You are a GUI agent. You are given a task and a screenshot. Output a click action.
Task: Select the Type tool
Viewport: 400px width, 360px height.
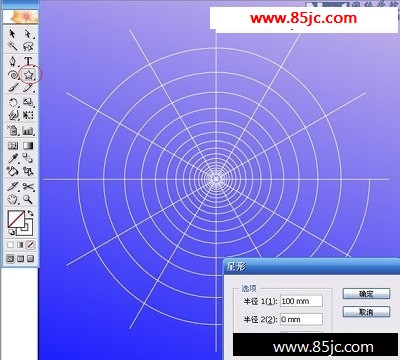28,62
